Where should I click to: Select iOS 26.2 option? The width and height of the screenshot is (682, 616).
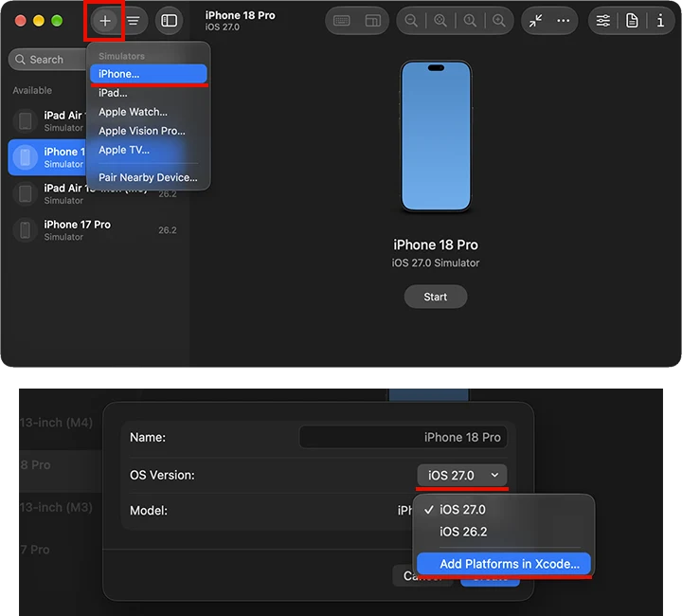503,532
